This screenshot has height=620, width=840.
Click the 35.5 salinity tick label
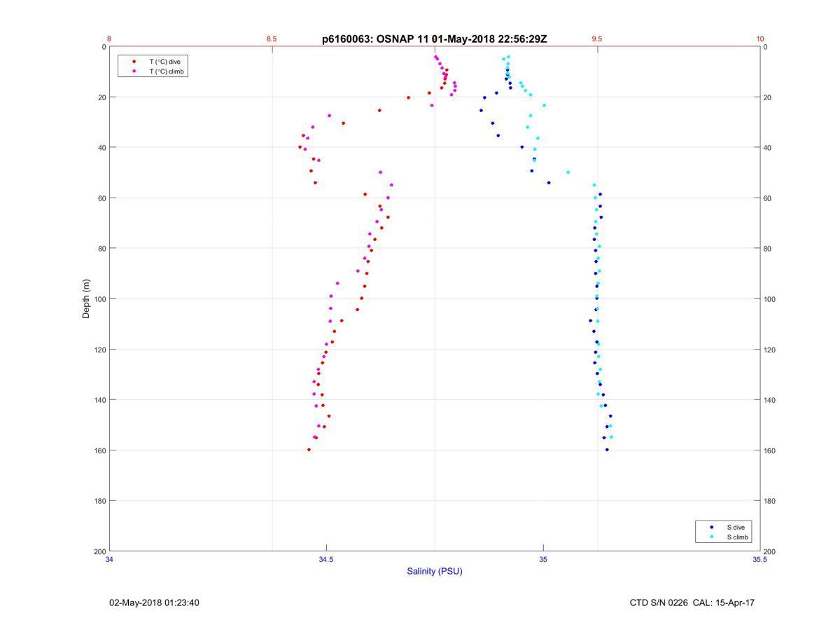[x=760, y=560]
